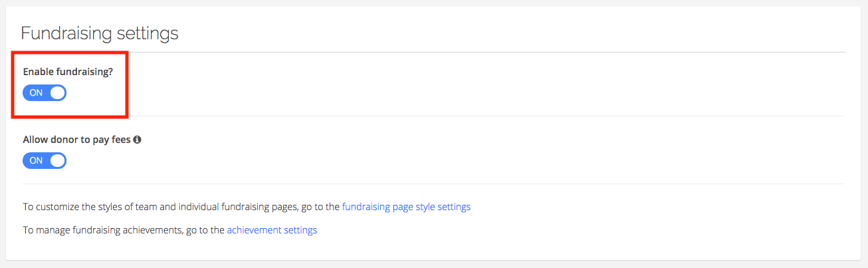This screenshot has height=268, width=868.
Task: Click the "go to the" text before achievement settings
Action: (205, 230)
